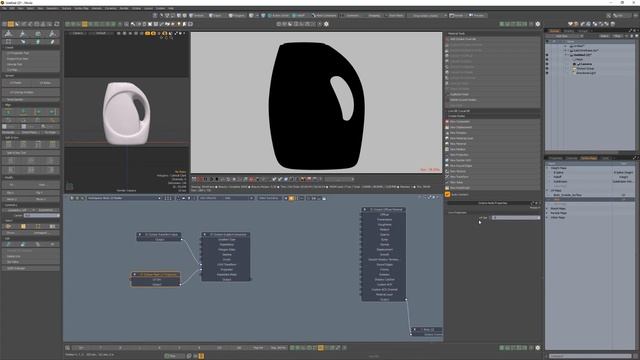Expand the Custom Diffuse Material node arrow
Viewport: 640px width, 360px height.
point(365,209)
